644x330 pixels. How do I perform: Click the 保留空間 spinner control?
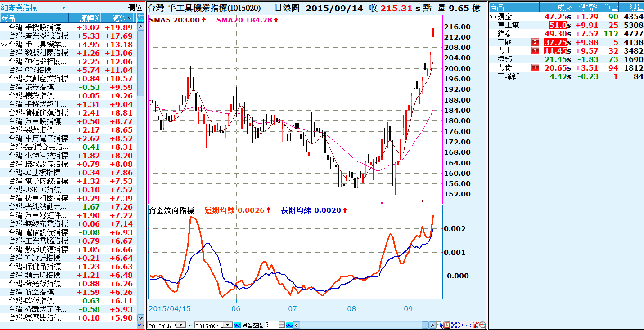click(282, 325)
